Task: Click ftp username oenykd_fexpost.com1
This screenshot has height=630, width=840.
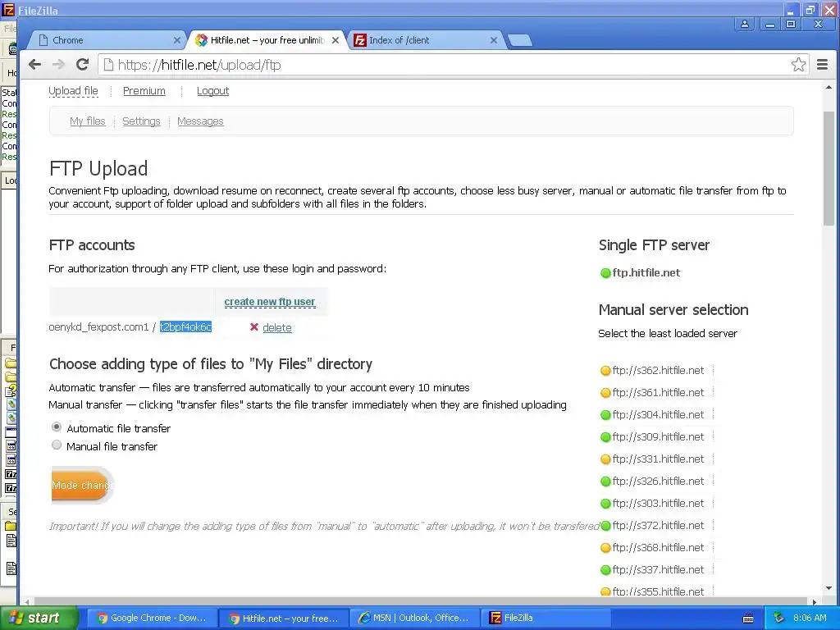Action: point(98,326)
